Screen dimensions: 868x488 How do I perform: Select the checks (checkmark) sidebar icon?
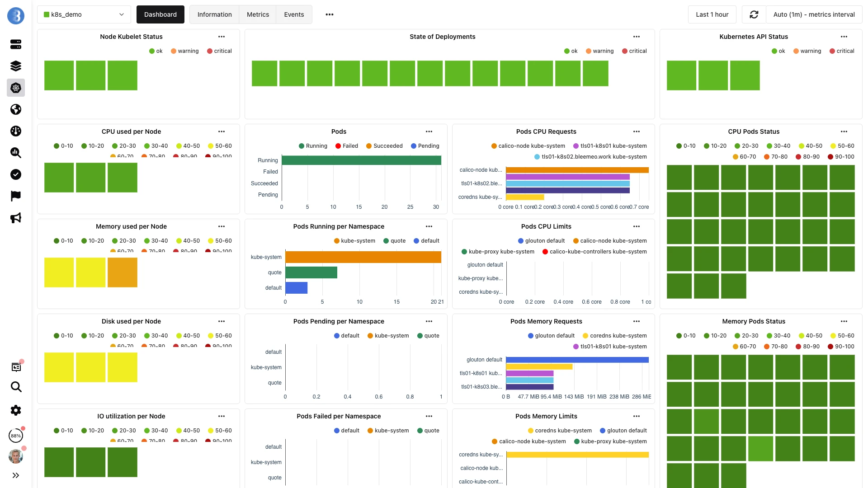16,174
